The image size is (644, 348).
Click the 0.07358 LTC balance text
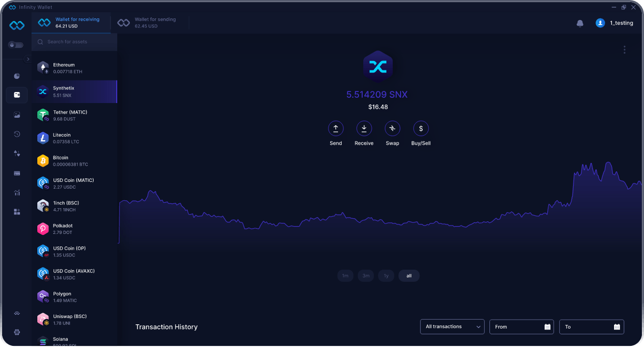(65, 142)
